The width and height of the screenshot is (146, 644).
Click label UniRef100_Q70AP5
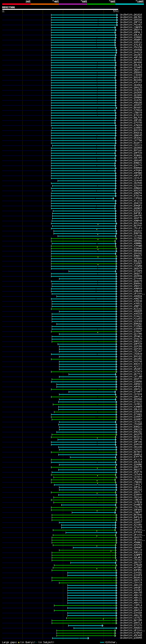click(131, 67)
